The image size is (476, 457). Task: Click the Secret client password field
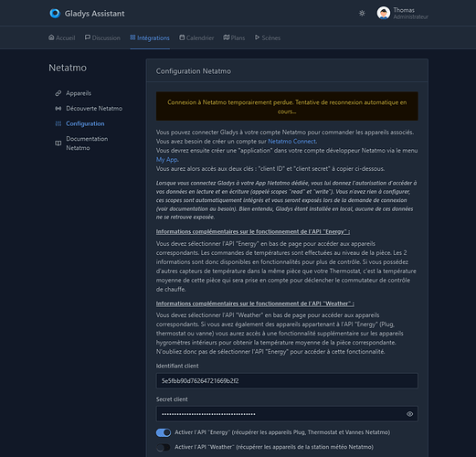click(287, 414)
